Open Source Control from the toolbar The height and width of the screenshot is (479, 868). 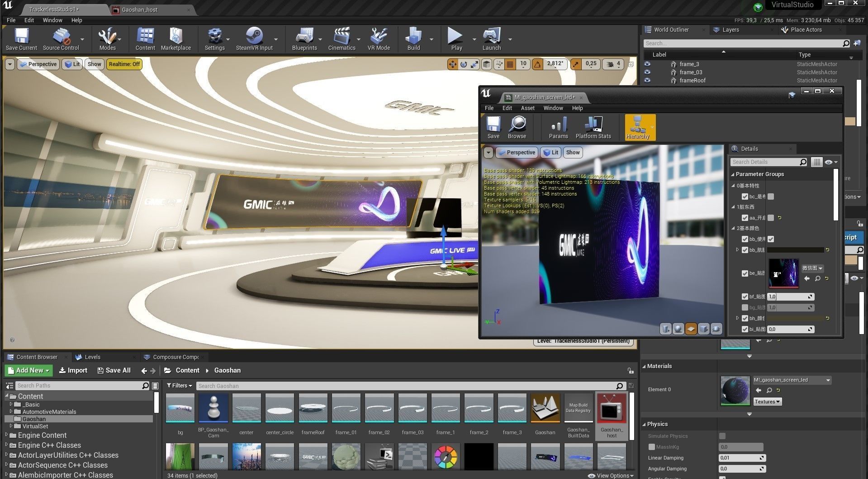(61, 39)
